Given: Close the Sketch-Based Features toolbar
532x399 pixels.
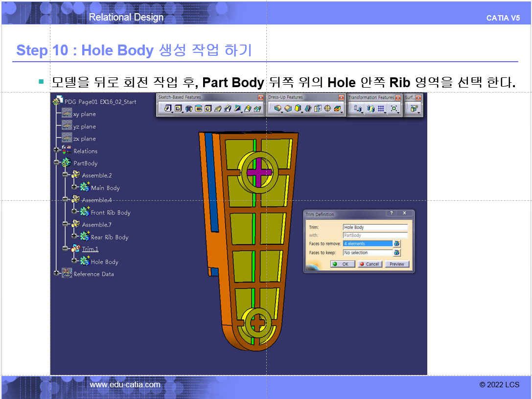Looking at the screenshot, I should coord(261,97).
